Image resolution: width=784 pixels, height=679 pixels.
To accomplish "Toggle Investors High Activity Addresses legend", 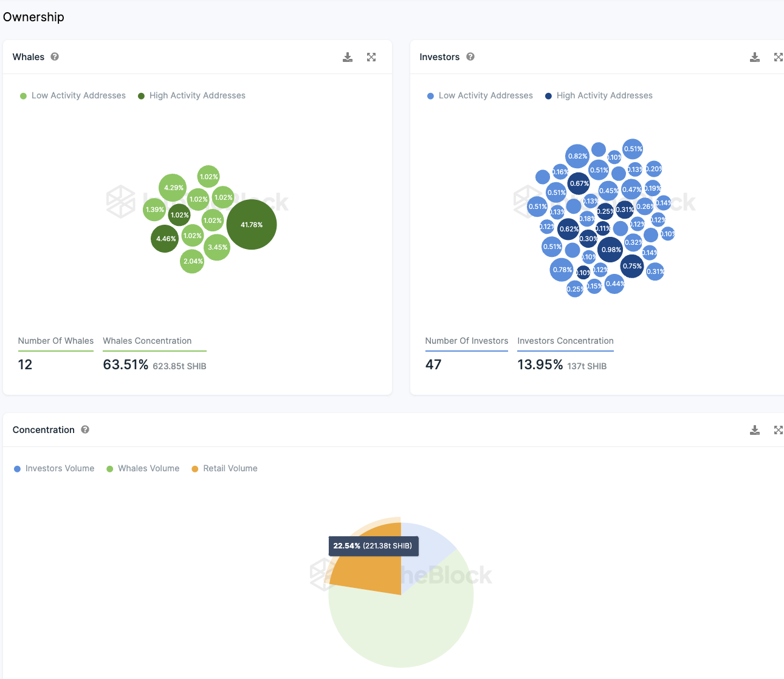I will (599, 95).
